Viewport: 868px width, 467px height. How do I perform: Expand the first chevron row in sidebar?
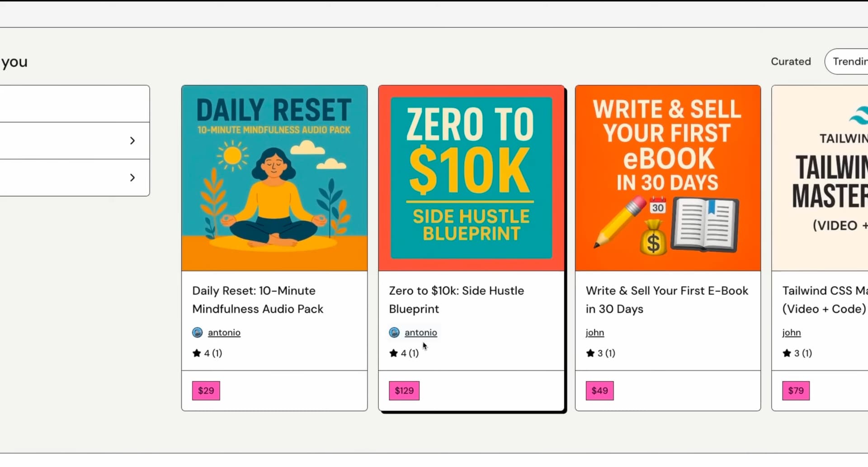pyautogui.click(x=132, y=141)
